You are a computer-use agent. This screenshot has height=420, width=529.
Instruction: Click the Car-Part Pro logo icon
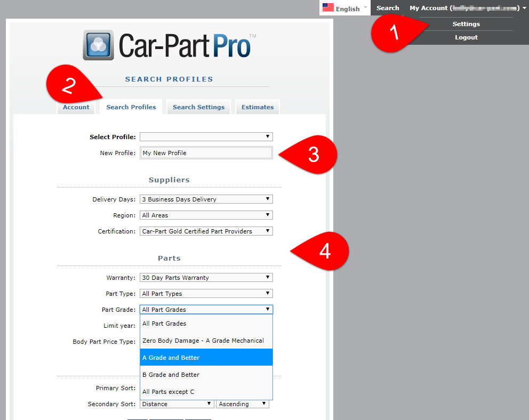point(98,45)
